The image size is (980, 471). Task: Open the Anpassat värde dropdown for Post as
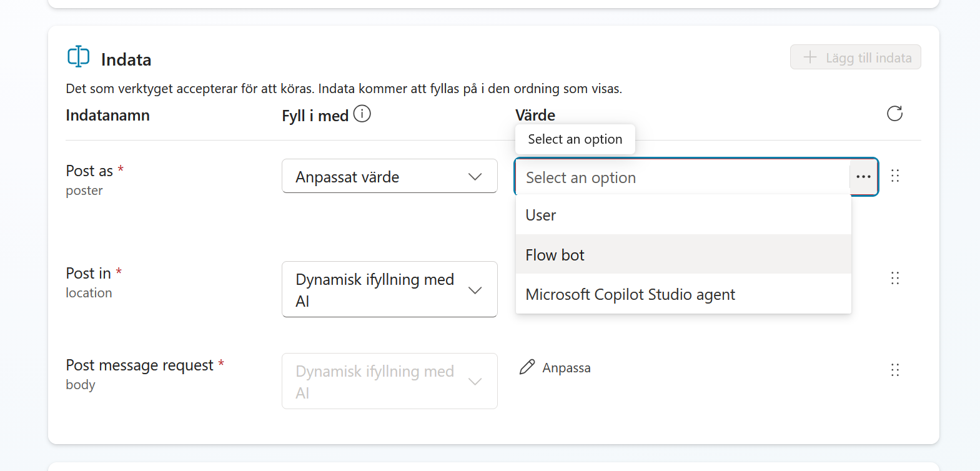point(390,176)
